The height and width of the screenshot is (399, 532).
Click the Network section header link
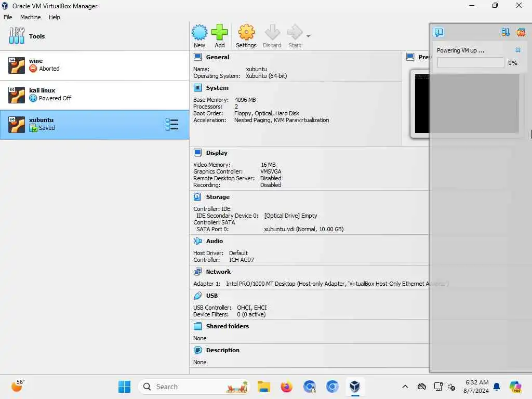218,271
